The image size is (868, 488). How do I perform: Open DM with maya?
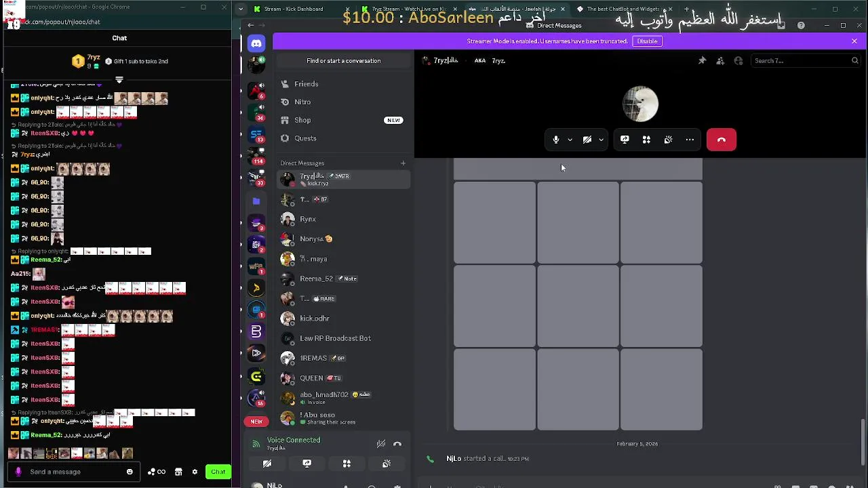coord(343,259)
